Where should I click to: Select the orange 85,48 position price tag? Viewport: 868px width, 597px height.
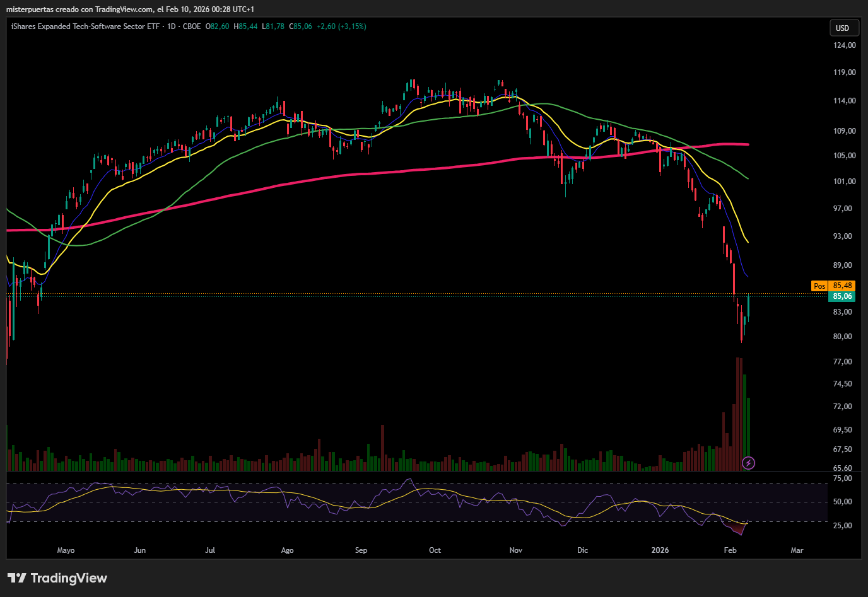coord(842,286)
